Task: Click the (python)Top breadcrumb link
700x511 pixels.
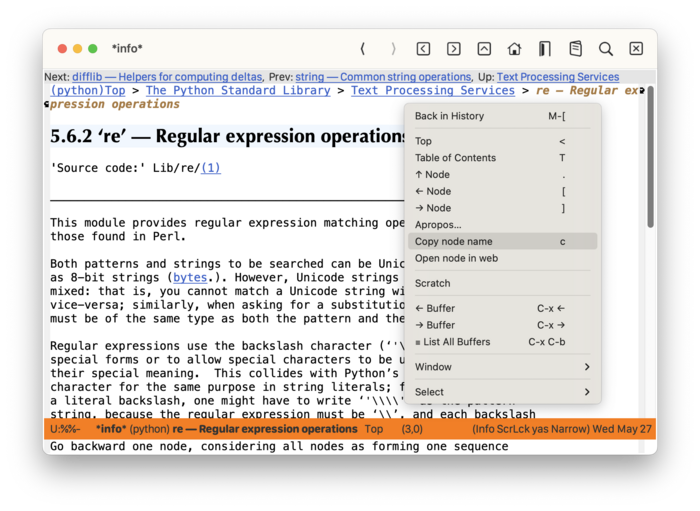Action: [x=88, y=90]
